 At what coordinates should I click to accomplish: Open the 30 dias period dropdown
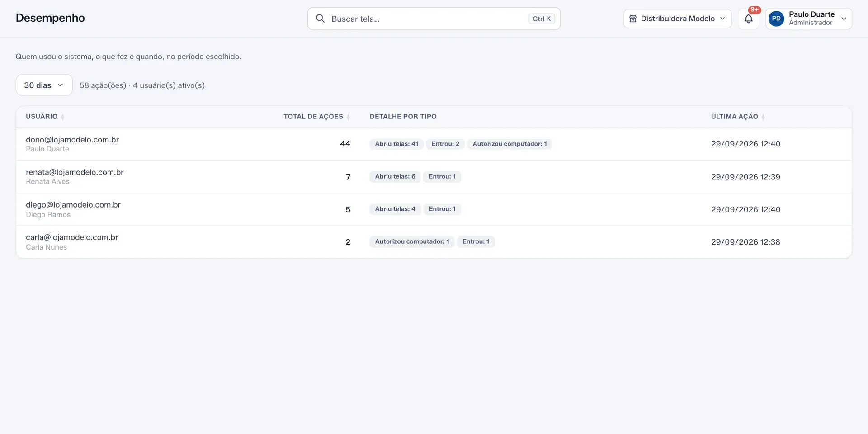[44, 85]
